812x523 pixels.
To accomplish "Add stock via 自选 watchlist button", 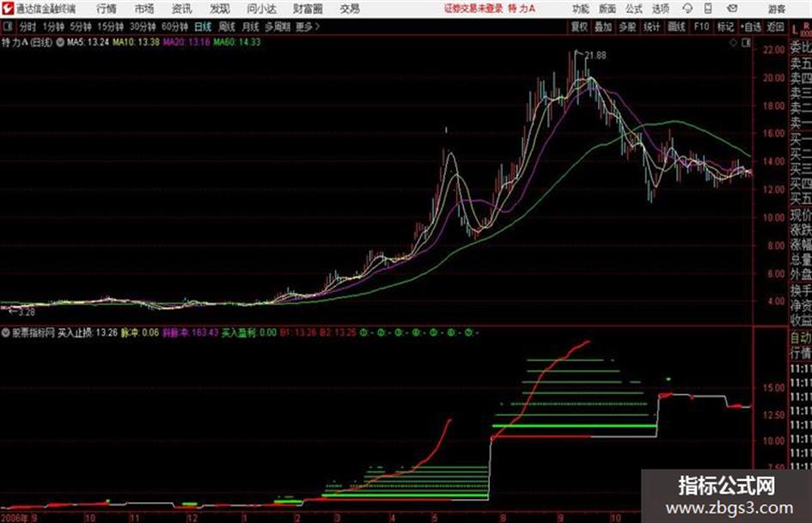I will click(750, 27).
